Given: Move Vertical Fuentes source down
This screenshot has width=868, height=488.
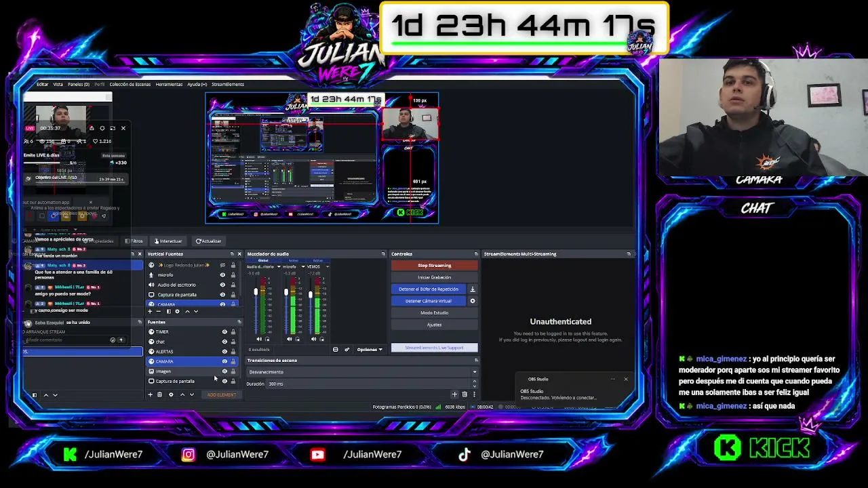Looking at the screenshot, I should click(x=196, y=311).
